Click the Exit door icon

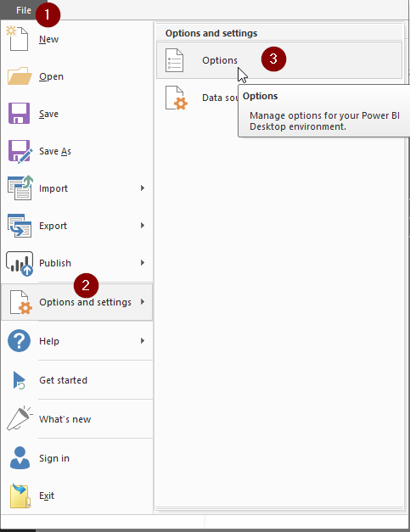coord(20,496)
